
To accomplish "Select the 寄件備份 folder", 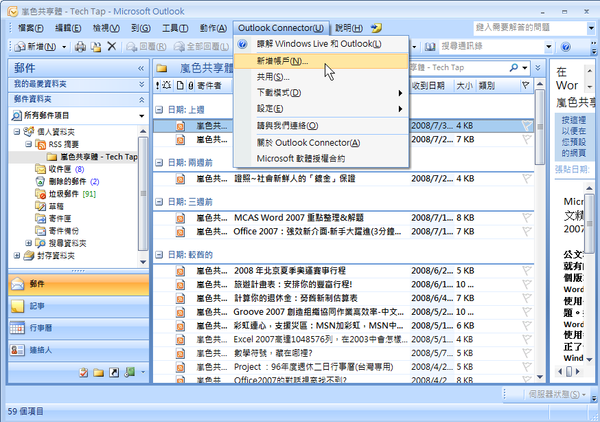I will pyautogui.click(x=57, y=231).
